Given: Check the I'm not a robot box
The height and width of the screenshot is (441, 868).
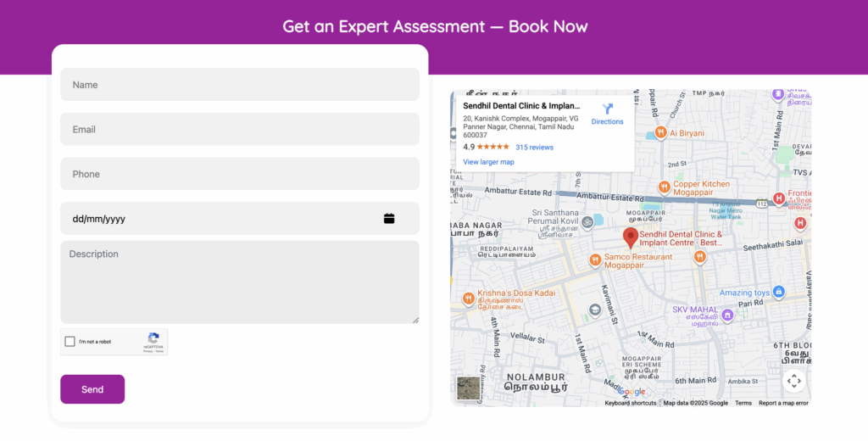Looking at the screenshot, I should pyautogui.click(x=70, y=342).
